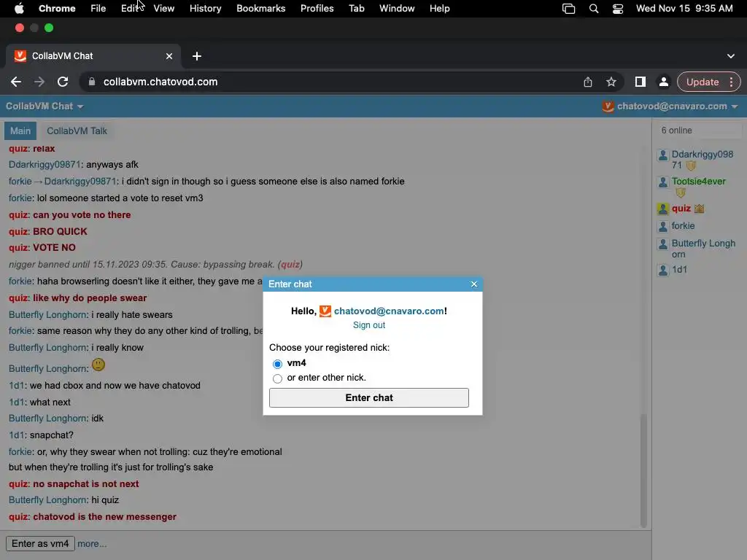Open Spotlight search in menu bar
Screen dimensions: 747x560
[x=594, y=9]
